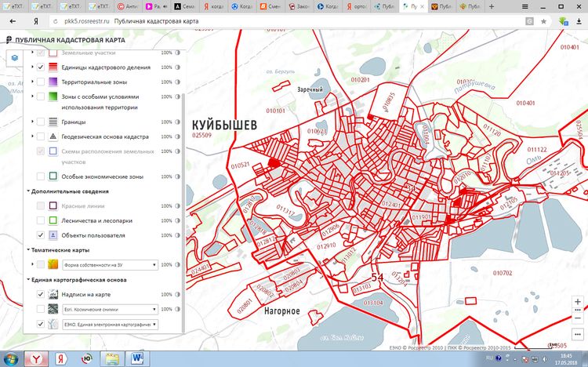This screenshot has height=367, width=588.
Task: Bookmark the page with star icon
Action: pos(543,21)
